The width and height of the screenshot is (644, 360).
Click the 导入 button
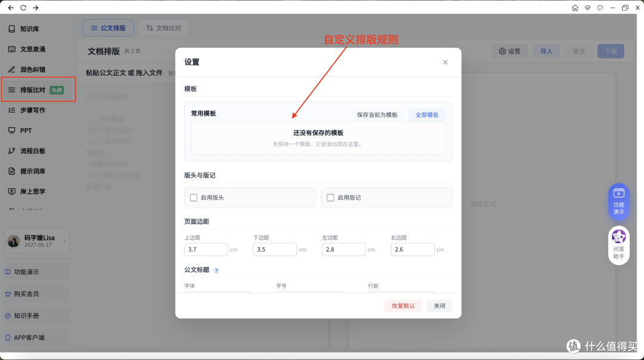click(x=546, y=51)
